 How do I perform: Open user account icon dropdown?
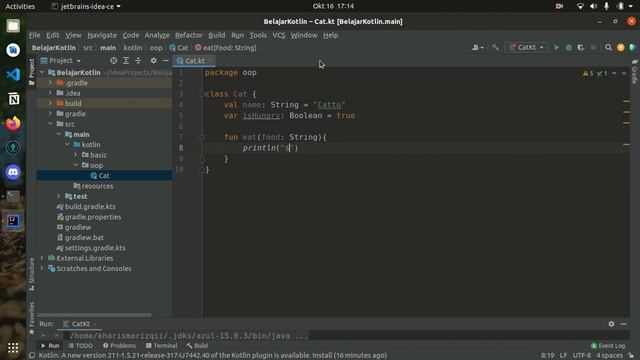pyautogui.click(x=478, y=48)
